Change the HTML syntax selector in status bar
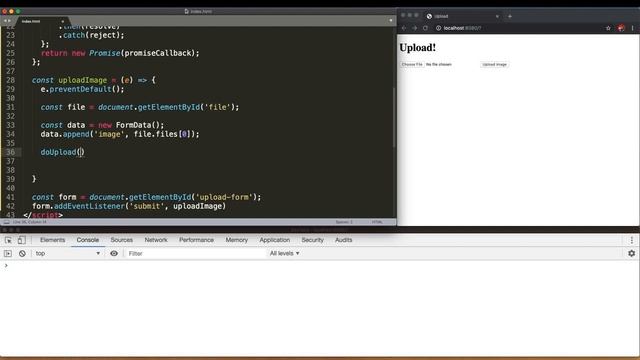The height and width of the screenshot is (360, 640). [377, 222]
